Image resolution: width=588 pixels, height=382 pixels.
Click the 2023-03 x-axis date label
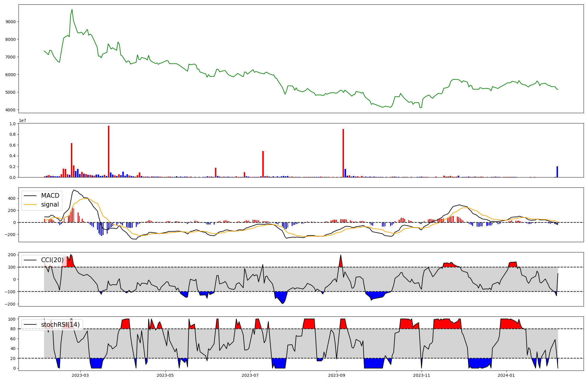coord(80,375)
